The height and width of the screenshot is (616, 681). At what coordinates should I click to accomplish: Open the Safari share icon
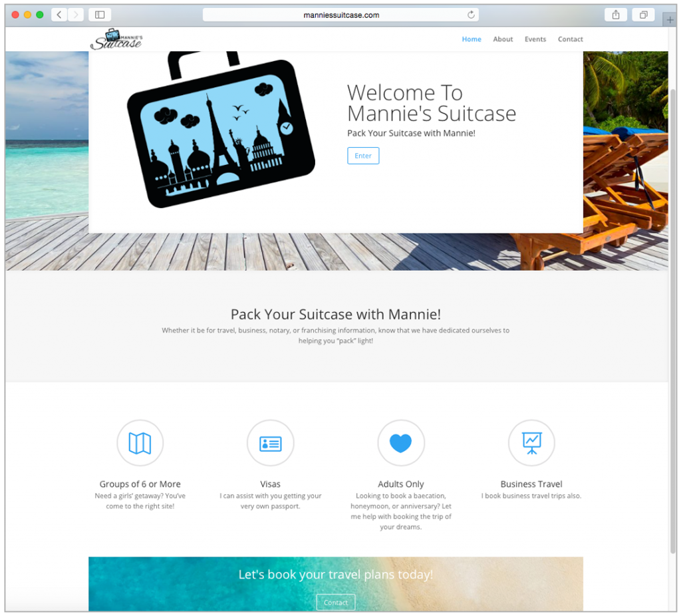616,15
